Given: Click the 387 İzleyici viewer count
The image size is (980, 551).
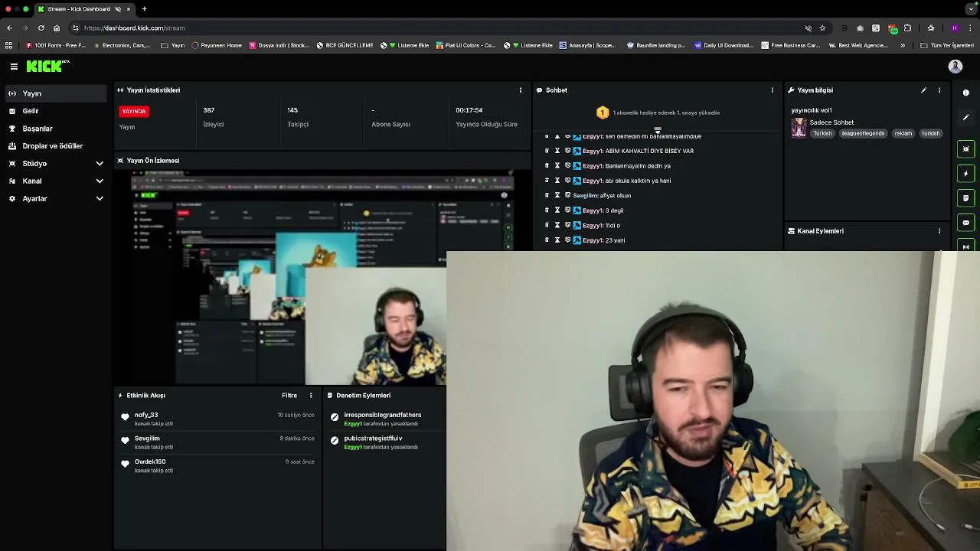Looking at the screenshot, I should [x=214, y=117].
